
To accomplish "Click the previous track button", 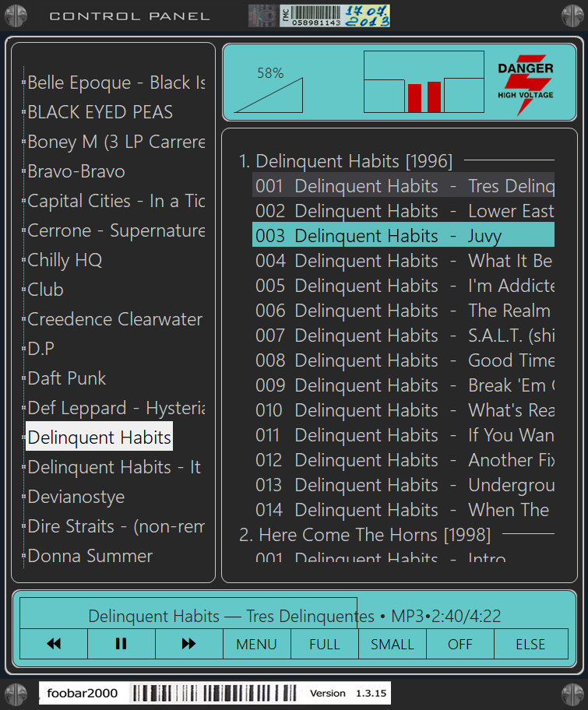I will [54, 643].
